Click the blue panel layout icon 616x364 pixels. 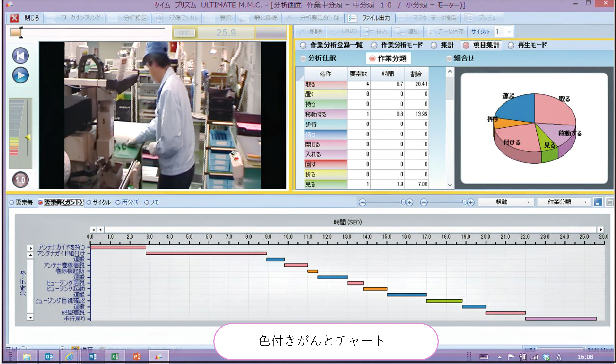[598, 202]
